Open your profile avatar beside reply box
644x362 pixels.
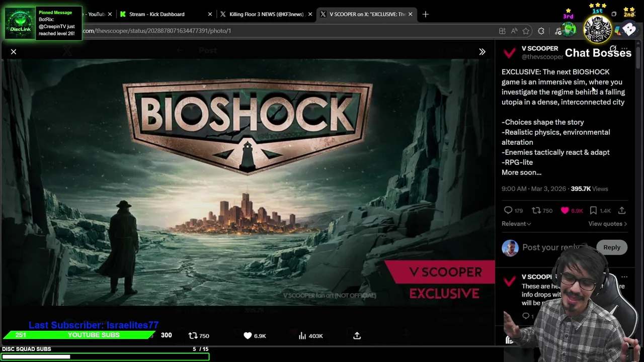click(510, 248)
